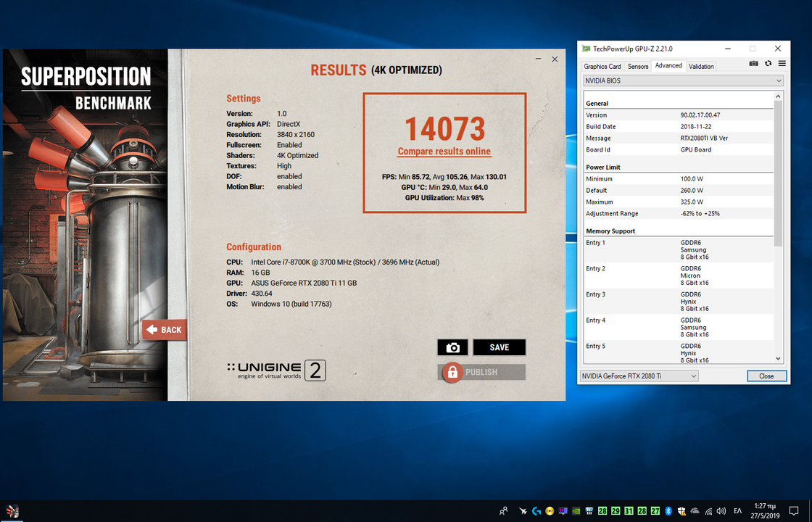Viewport: 812px width, 522px height.
Task: Open taskbar clock showing 1:27
Action: tap(764, 510)
